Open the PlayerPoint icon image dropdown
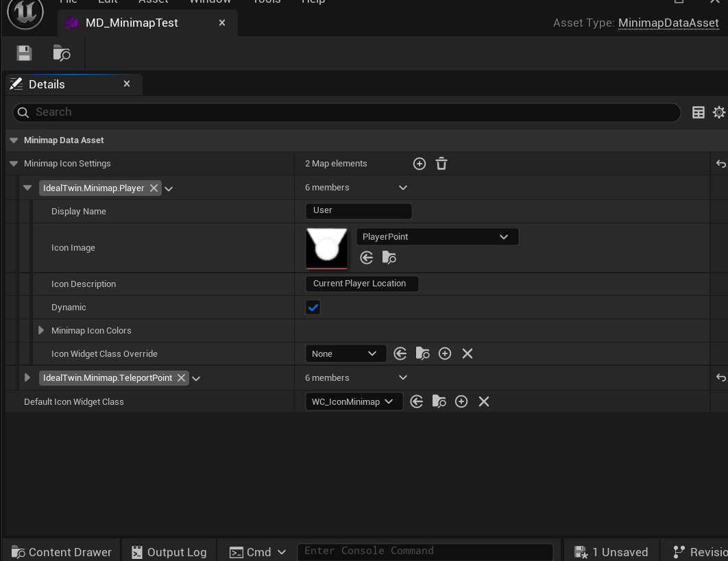 click(437, 237)
